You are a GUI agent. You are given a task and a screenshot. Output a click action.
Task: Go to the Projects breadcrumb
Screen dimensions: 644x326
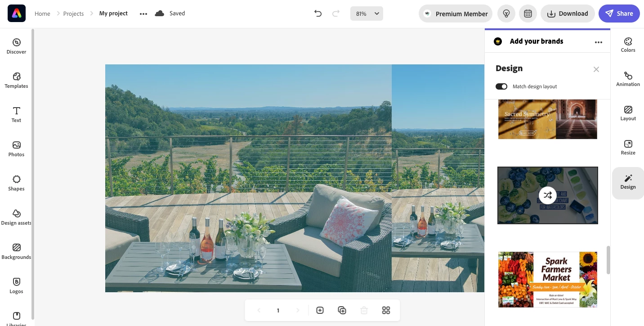(x=73, y=14)
